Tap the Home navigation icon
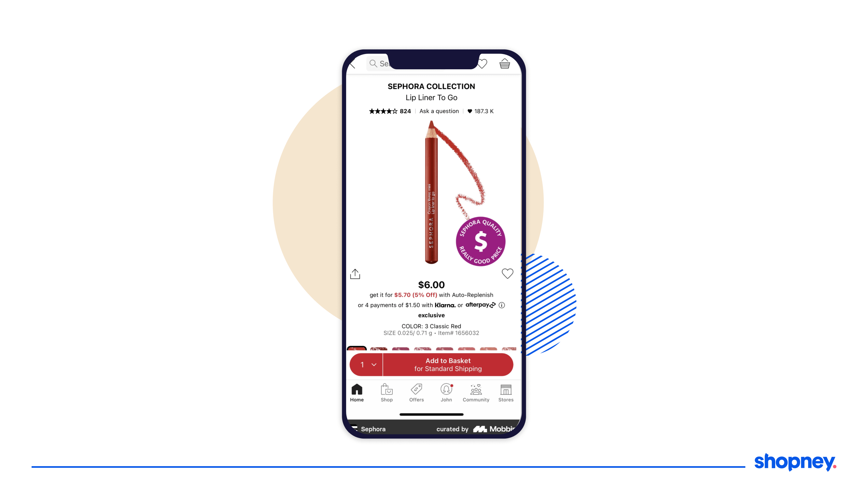 pyautogui.click(x=357, y=390)
